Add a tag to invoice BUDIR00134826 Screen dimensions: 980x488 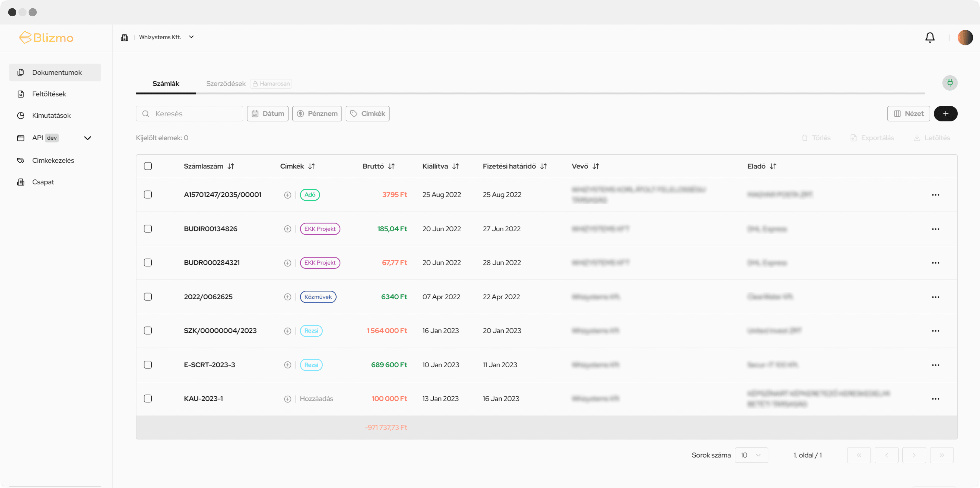click(288, 229)
